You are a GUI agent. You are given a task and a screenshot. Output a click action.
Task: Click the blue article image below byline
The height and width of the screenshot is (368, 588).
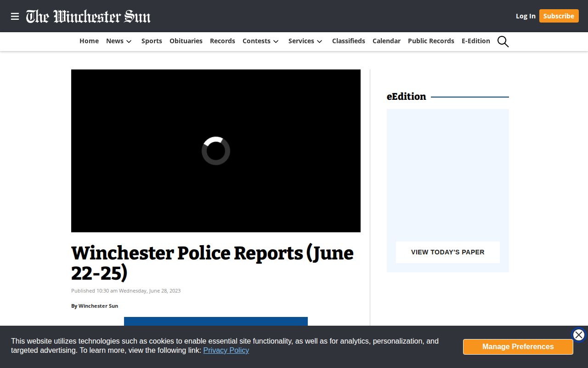216,321
